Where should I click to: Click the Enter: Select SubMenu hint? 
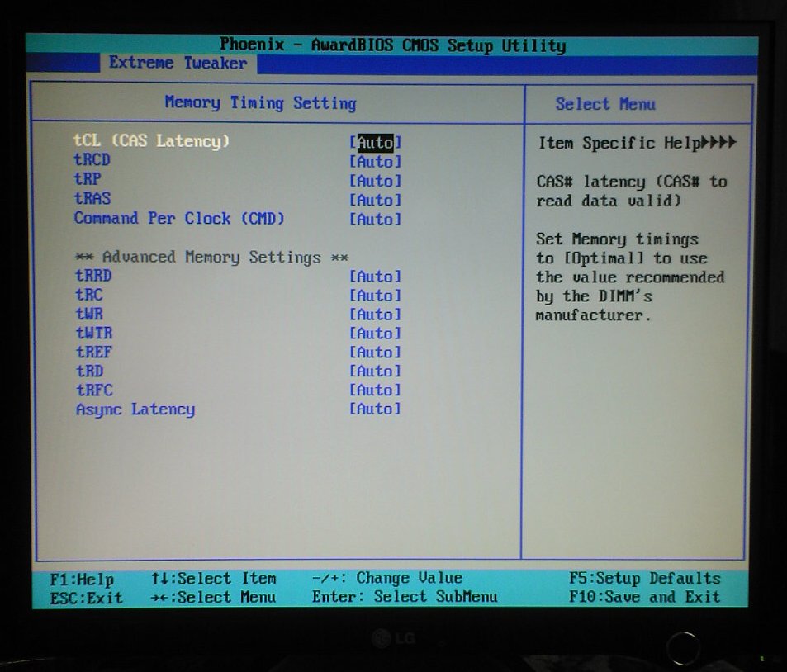pos(405,597)
